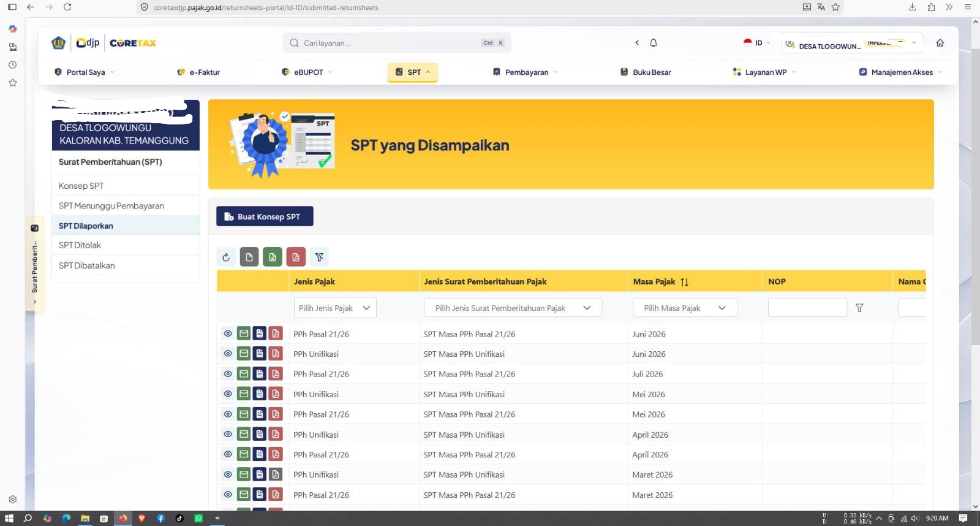Click eye icon in the Juli 2026 row

tap(228, 374)
